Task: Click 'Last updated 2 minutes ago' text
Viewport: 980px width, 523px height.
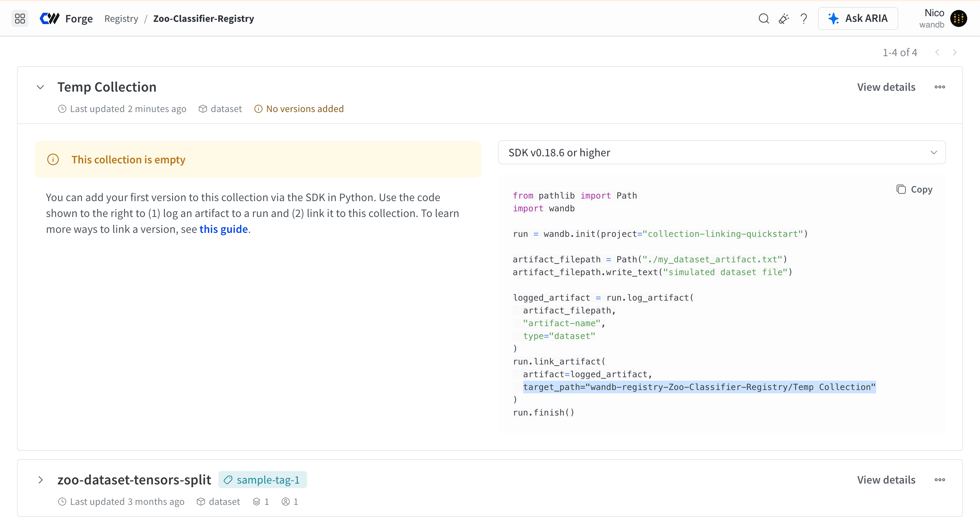Action: tap(122, 109)
